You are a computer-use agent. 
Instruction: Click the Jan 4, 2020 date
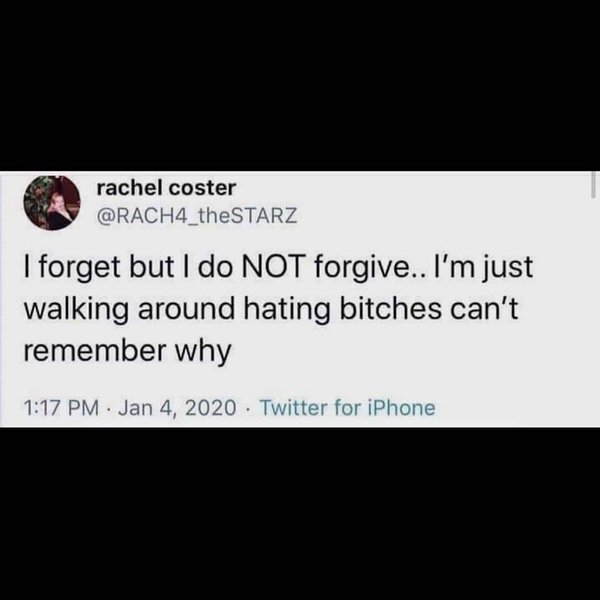click(x=177, y=408)
